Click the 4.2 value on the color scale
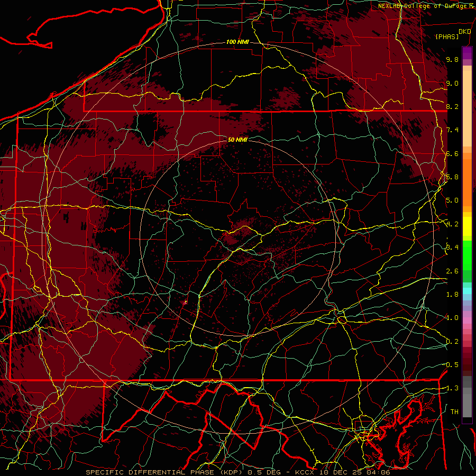This screenshot has height=476, width=476. point(452,224)
